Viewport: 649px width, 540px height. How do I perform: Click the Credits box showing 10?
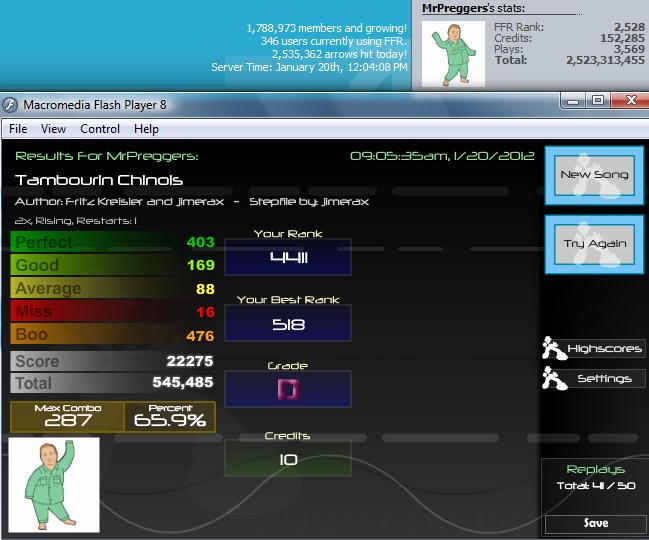pyautogui.click(x=288, y=458)
